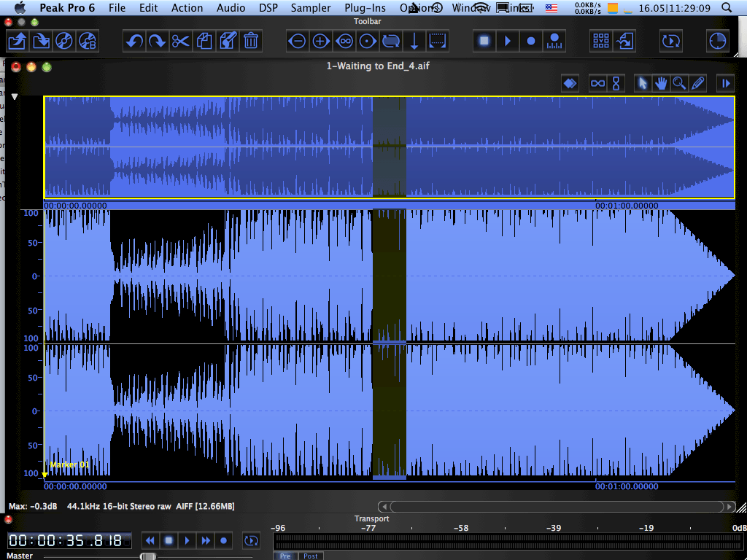Click the US flag input source icon
The image size is (747, 560).
551,7
